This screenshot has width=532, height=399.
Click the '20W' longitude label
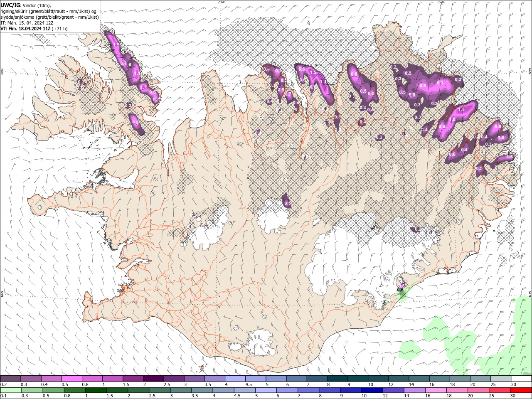(221, 2)
